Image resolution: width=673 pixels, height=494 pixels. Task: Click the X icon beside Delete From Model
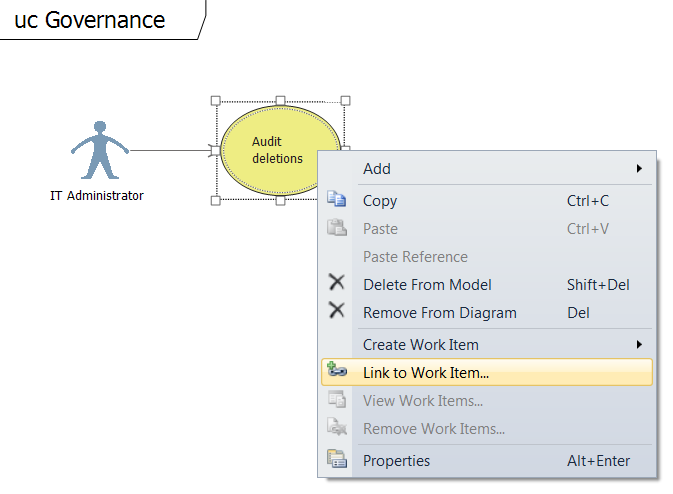click(336, 282)
